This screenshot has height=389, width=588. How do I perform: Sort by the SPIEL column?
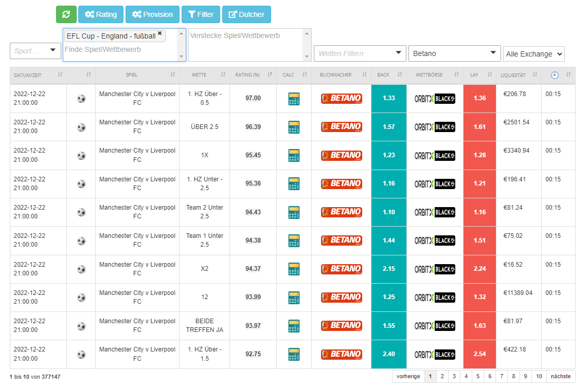[137, 75]
